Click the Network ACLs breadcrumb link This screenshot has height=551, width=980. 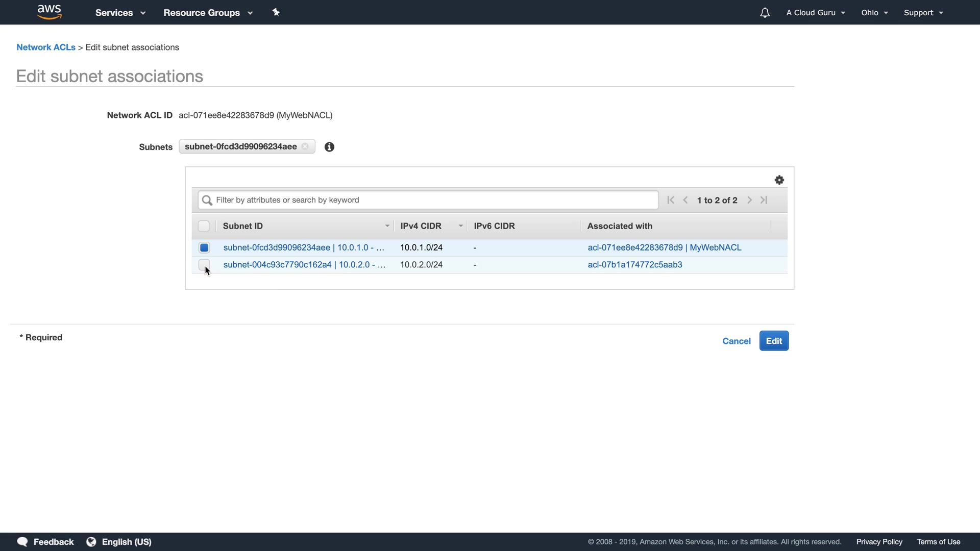pyautogui.click(x=46, y=47)
